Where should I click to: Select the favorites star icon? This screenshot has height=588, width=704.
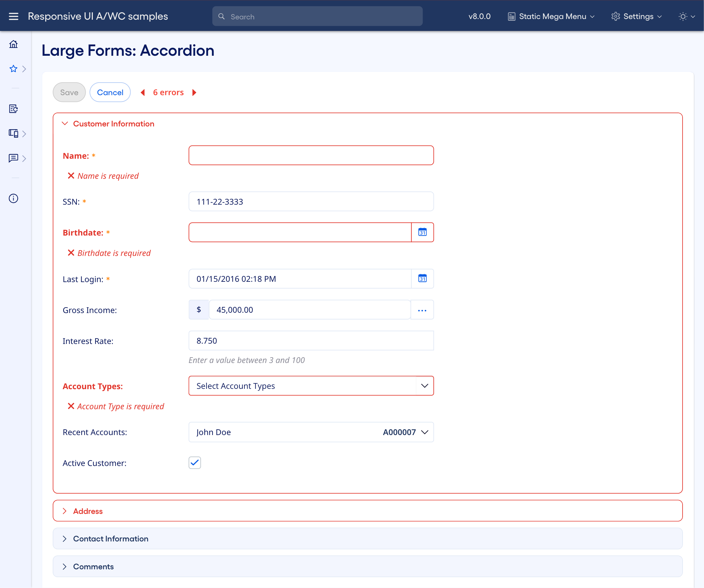pyautogui.click(x=13, y=69)
